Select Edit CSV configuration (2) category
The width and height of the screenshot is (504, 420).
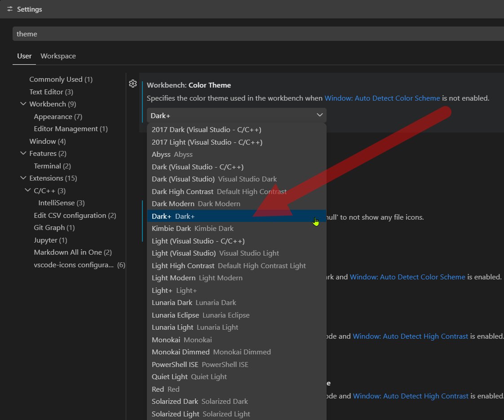[75, 216]
